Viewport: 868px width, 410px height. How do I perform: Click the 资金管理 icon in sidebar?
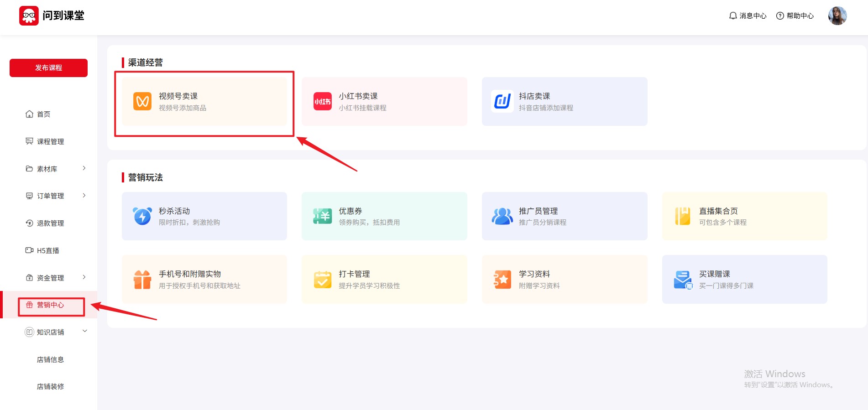[29, 277]
